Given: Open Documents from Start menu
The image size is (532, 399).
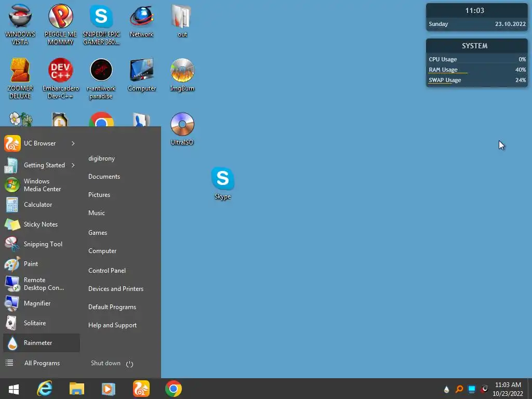Looking at the screenshot, I should click(104, 177).
